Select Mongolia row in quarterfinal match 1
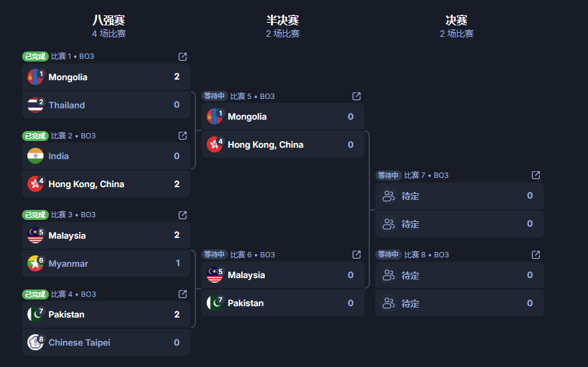 pos(106,77)
